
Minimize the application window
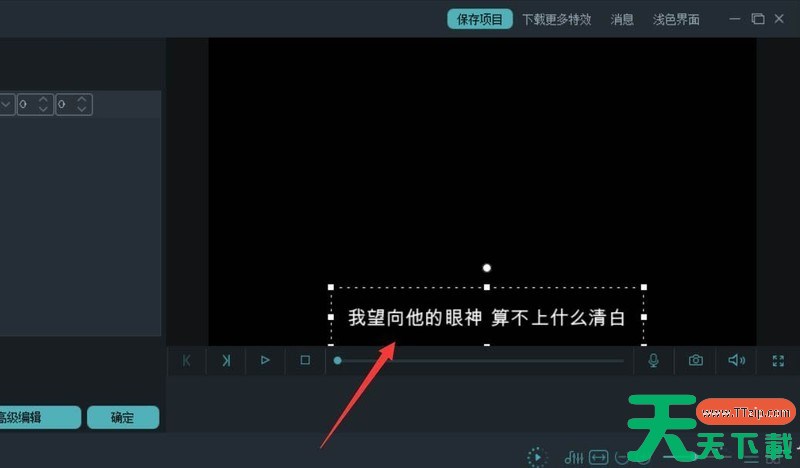[735, 19]
